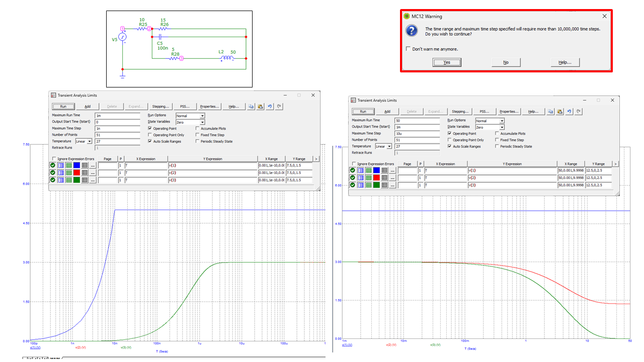644x362 pixels.
Task: Click the redo arrow in the 1n time-step dialog
Action: [279, 107]
